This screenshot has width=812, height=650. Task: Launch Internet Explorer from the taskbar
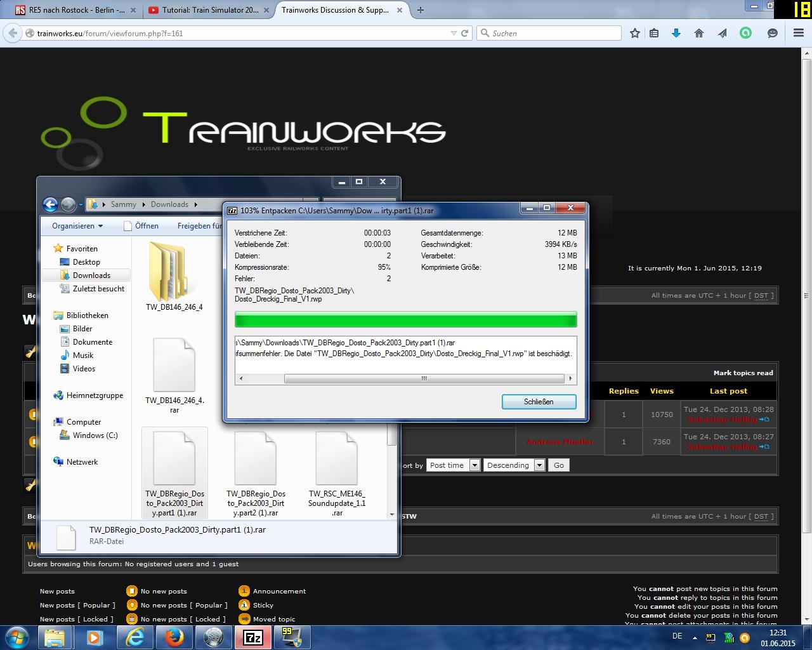134,637
